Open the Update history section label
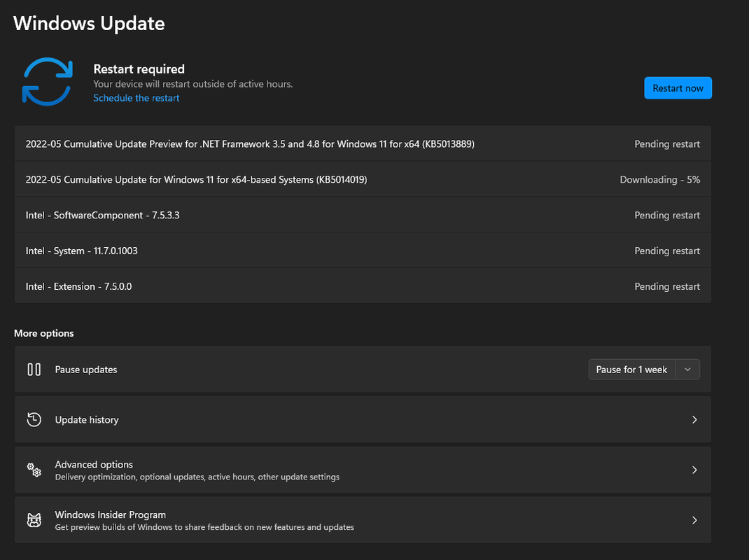The width and height of the screenshot is (749, 560). coord(87,419)
